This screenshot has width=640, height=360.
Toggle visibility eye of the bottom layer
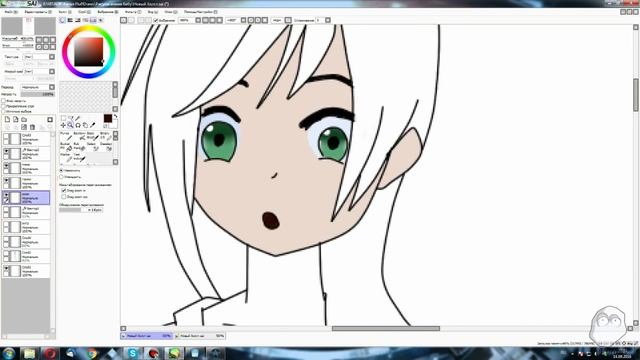tap(6, 268)
